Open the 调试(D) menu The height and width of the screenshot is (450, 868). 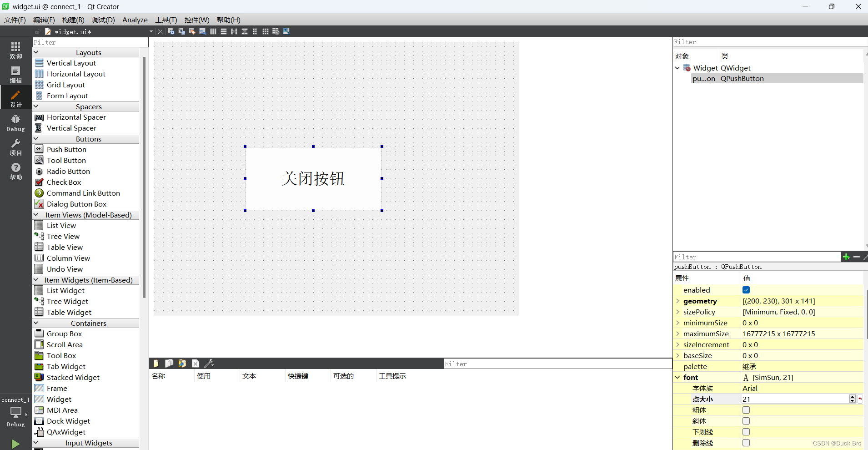(x=103, y=20)
